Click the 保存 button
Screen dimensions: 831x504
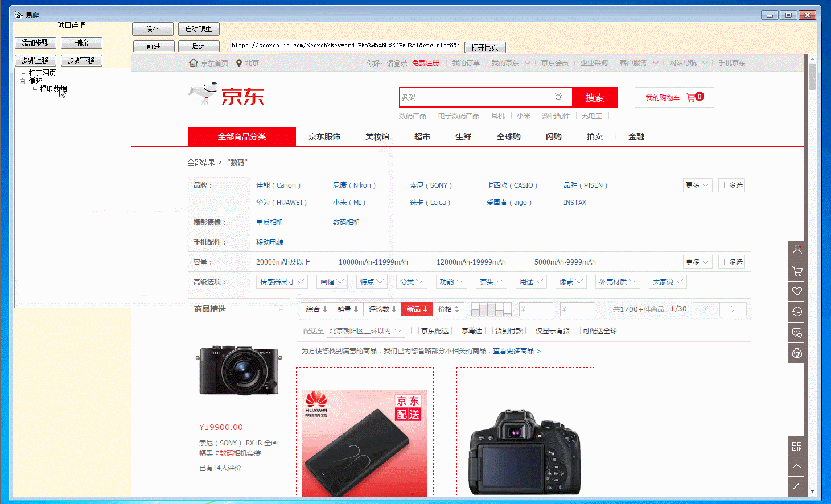(153, 29)
